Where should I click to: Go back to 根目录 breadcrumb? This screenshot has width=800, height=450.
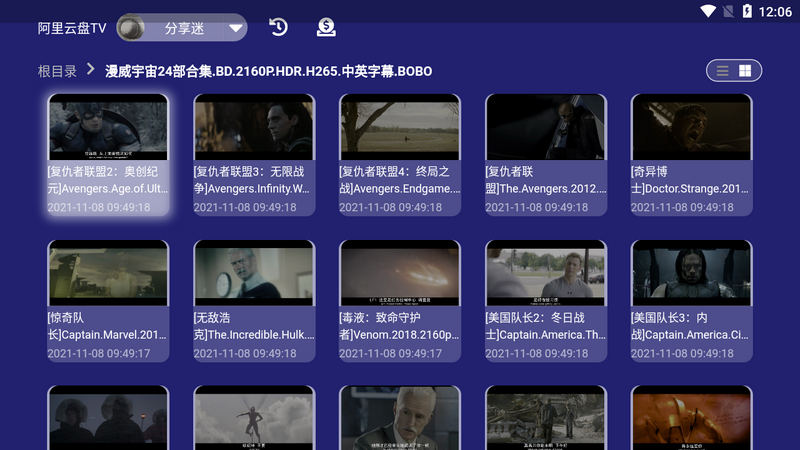[57, 71]
